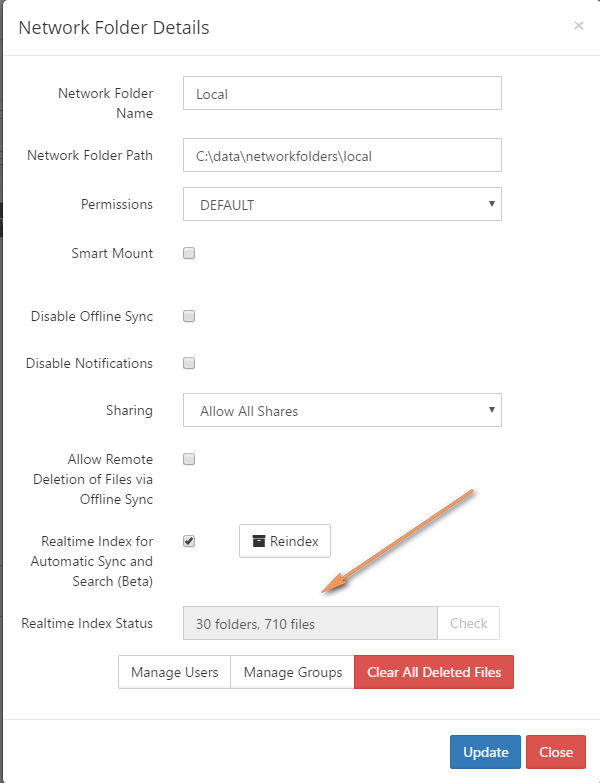Toggle Allow Remote Deletion of Files checkbox
Screen dimensions: 600x783
click(x=189, y=459)
